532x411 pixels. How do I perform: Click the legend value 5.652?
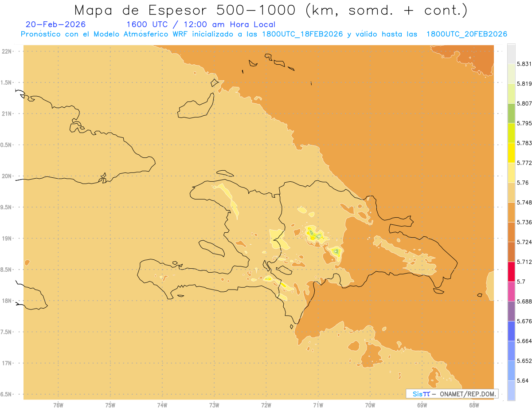click(x=524, y=361)
